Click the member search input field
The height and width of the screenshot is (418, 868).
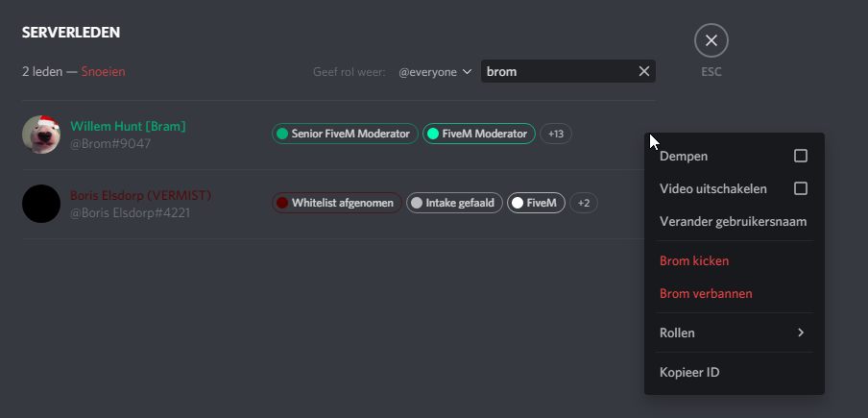click(x=557, y=71)
